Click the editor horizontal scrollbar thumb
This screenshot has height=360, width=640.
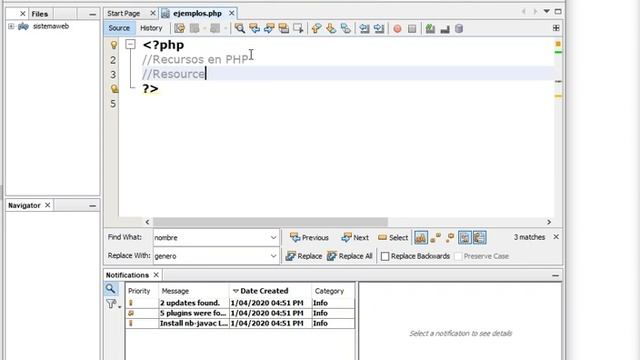(x=270, y=222)
